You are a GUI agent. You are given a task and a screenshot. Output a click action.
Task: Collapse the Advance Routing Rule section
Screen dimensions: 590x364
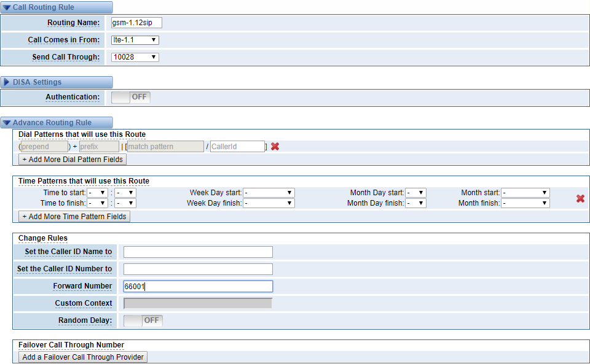(57, 123)
